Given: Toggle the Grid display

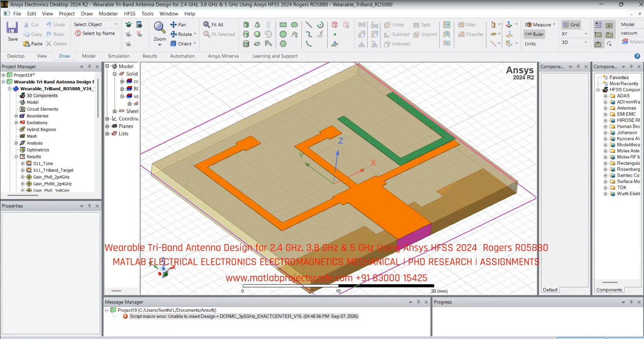Looking at the screenshot, I should (571, 24).
